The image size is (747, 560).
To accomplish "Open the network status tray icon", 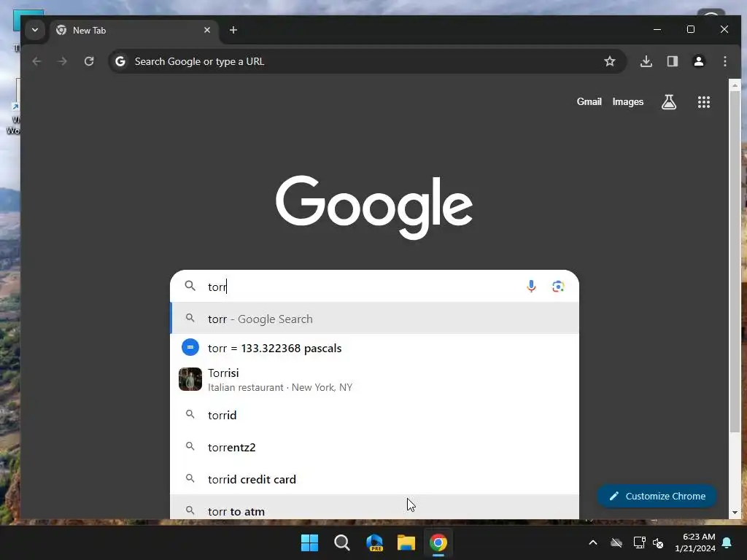I will [x=639, y=542].
